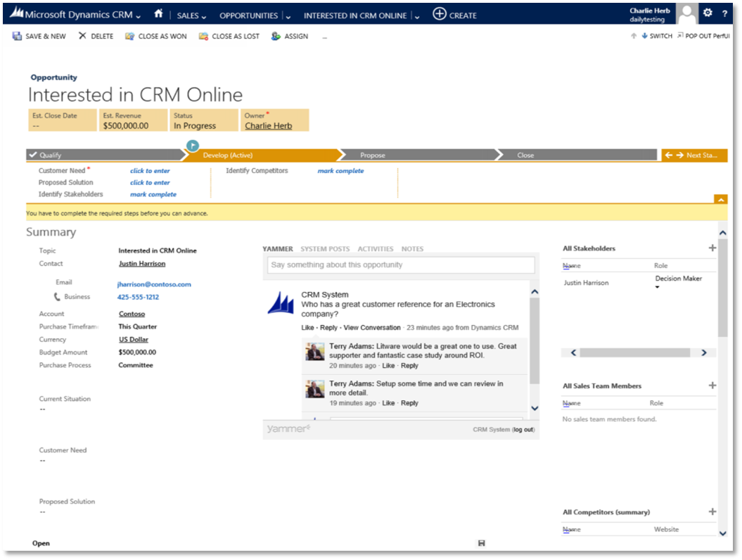742x560 pixels.
Task: Click the Create plus icon
Action: point(439,14)
